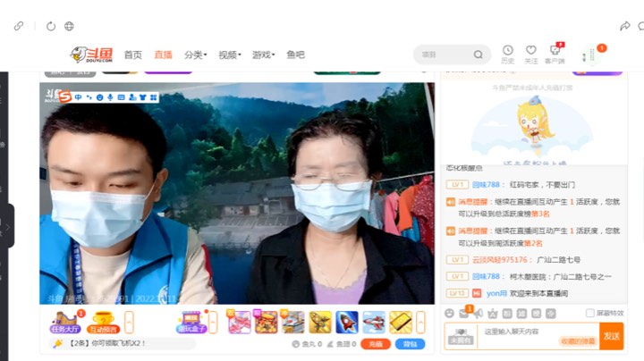Select the aircraft carrier gift

[x=292, y=322]
